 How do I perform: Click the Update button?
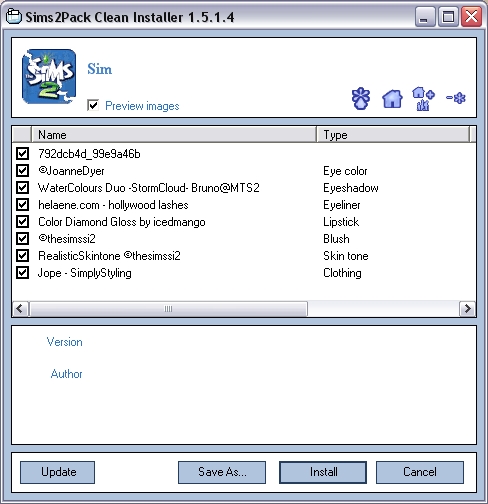click(57, 472)
